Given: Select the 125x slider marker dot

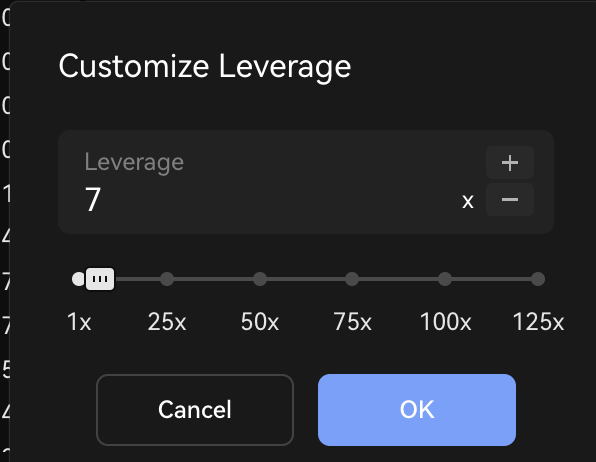Looking at the screenshot, I should [538, 279].
